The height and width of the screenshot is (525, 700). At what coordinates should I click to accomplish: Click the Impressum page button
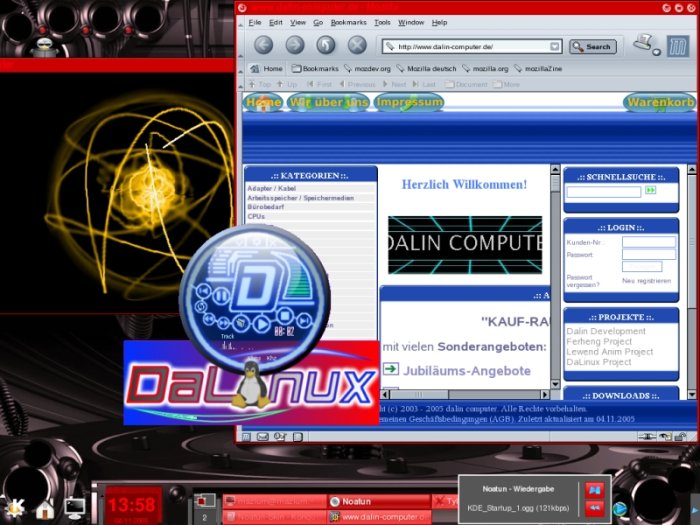point(409,102)
